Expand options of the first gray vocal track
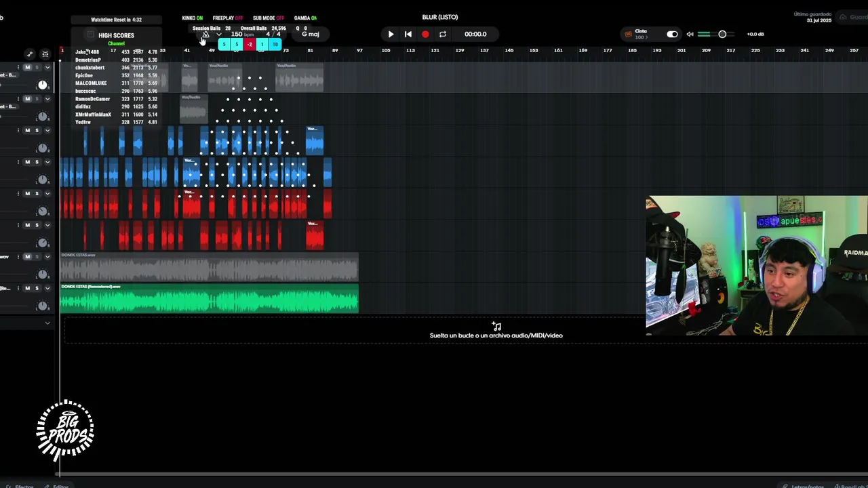 (47, 67)
